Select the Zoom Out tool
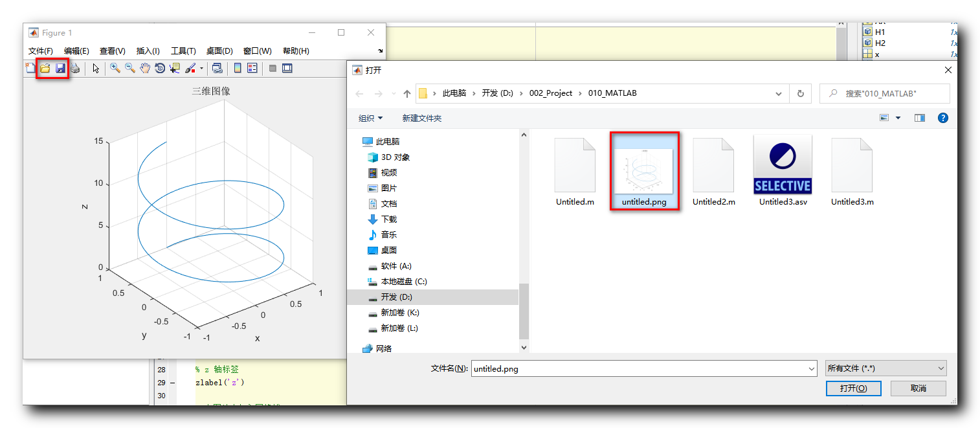Screen dimensions: 980x428 (129, 68)
